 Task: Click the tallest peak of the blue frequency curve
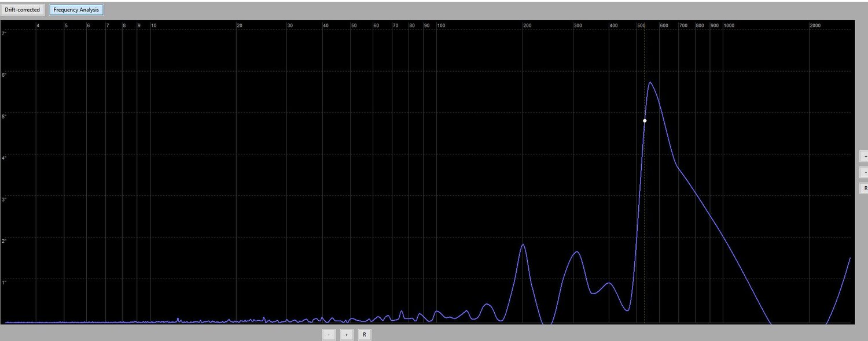(x=651, y=83)
